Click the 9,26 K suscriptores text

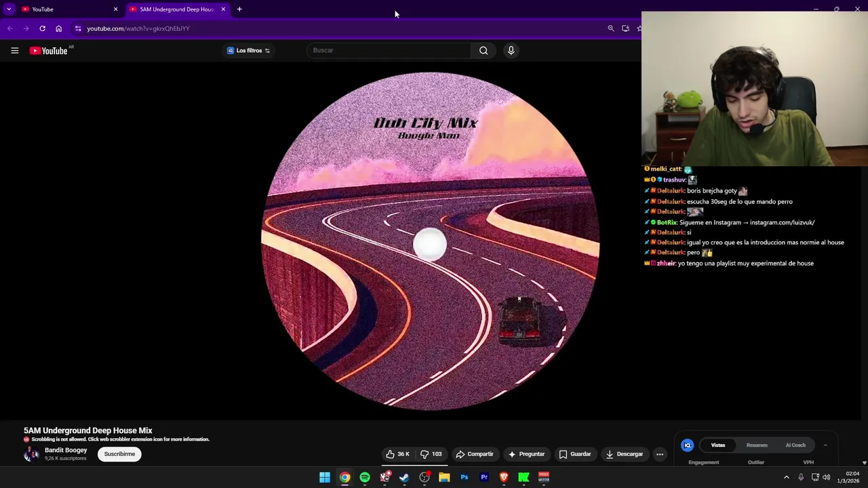(x=66, y=458)
